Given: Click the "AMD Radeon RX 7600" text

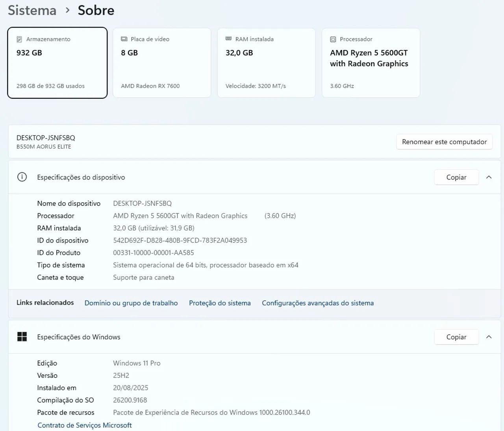Looking at the screenshot, I should [150, 86].
